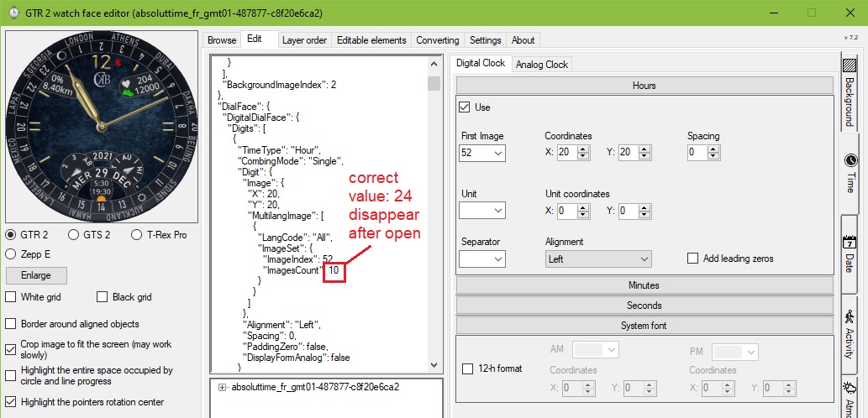
Task: Open the Alignment dropdown showing Left
Action: coord(598,259)
